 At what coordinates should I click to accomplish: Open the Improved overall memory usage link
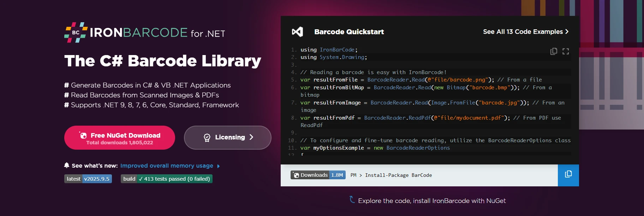coord(167,166)
